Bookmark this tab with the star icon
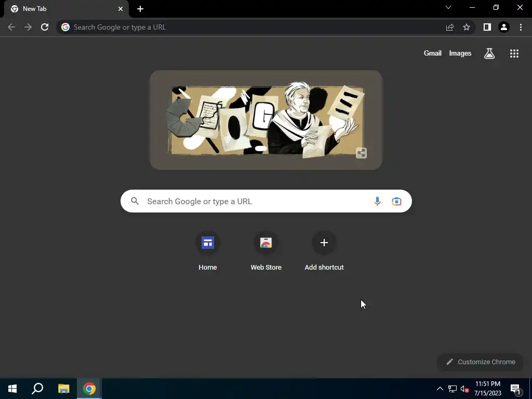 467,27
